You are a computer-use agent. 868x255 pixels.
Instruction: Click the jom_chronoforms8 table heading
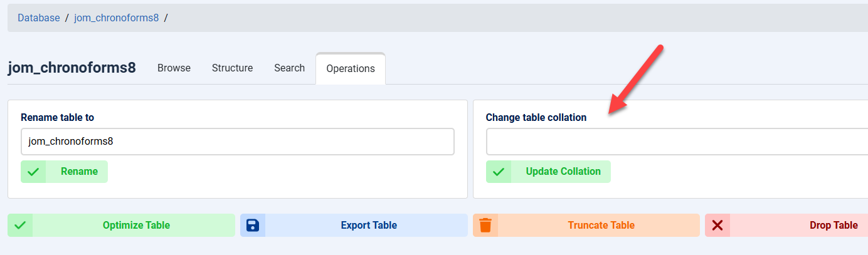[x=71, y=68]
